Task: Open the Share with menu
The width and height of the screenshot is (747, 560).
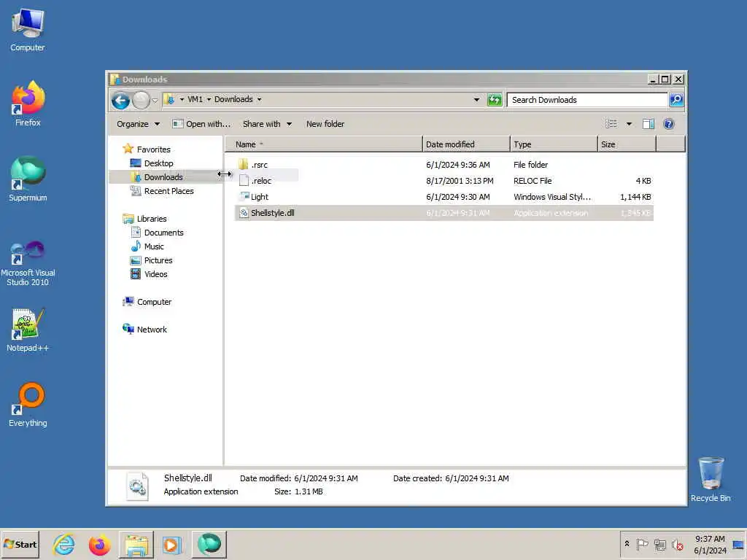Action: coord(267,124)
